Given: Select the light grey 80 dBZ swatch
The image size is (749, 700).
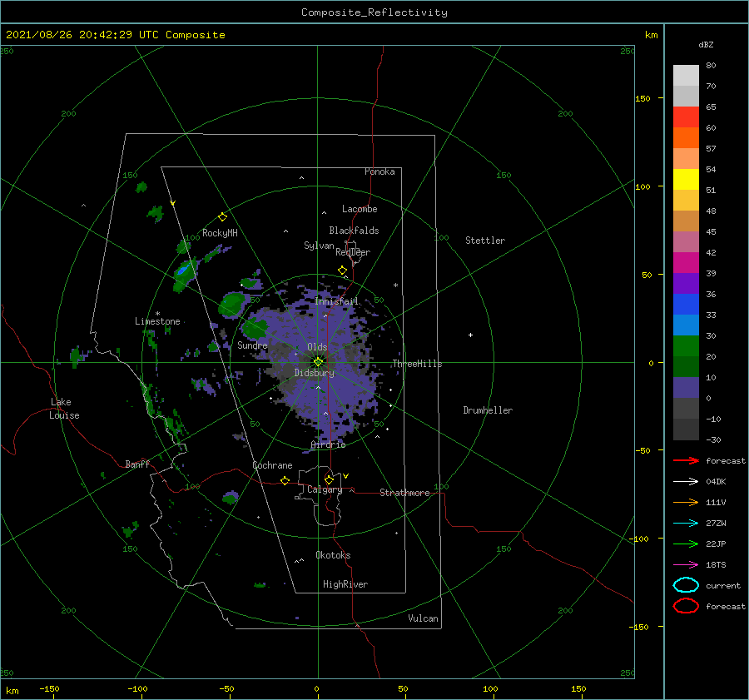Looking at the screenshot, I should [x=686, y=76].
